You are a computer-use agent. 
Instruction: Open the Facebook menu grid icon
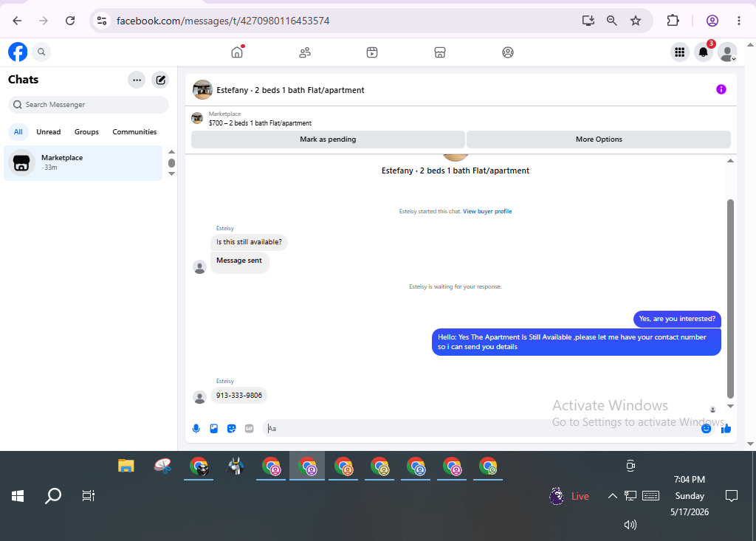pyautogui.click(x=680, y=52)
